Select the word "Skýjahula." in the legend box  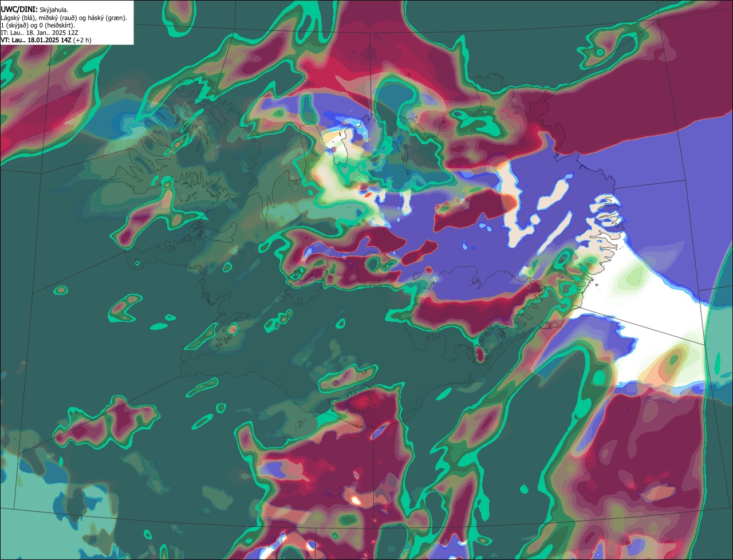point(53,10)
